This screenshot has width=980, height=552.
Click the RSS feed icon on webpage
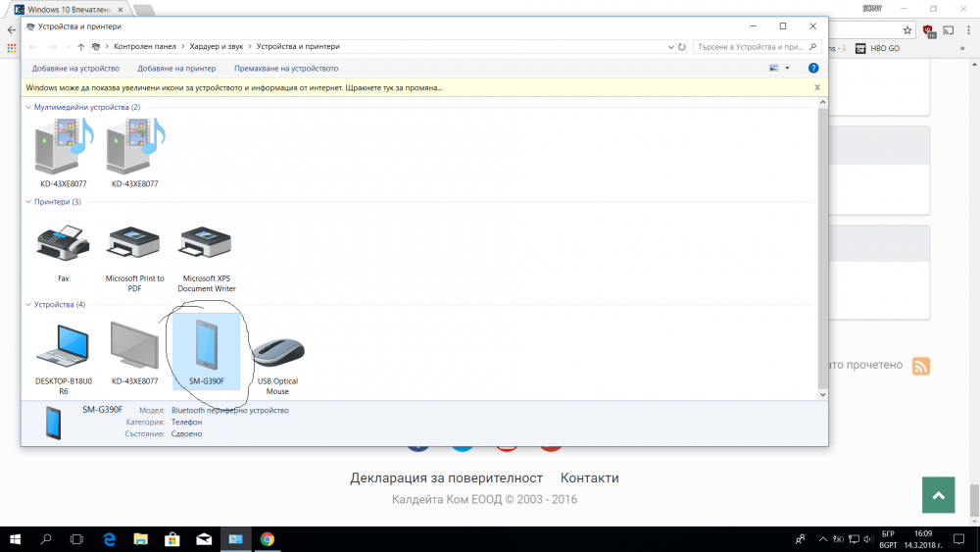click(920, 366)
